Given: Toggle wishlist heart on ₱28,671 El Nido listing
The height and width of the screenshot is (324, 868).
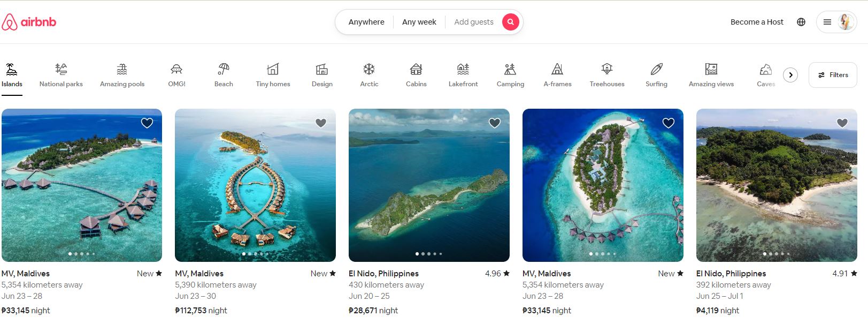Looking at the screenshot, I should (x=495, y=123).
